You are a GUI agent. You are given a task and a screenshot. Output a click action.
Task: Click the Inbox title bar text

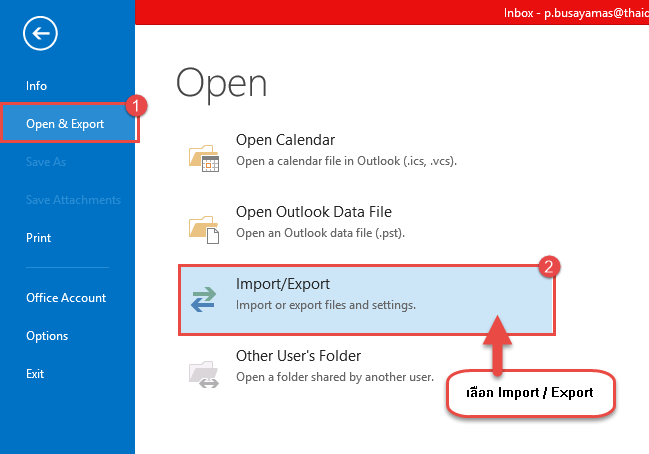[x=576, y=13]
